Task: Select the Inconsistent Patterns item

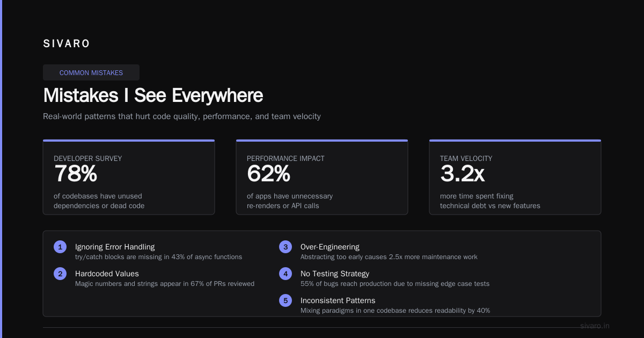Action: point(385,305)
